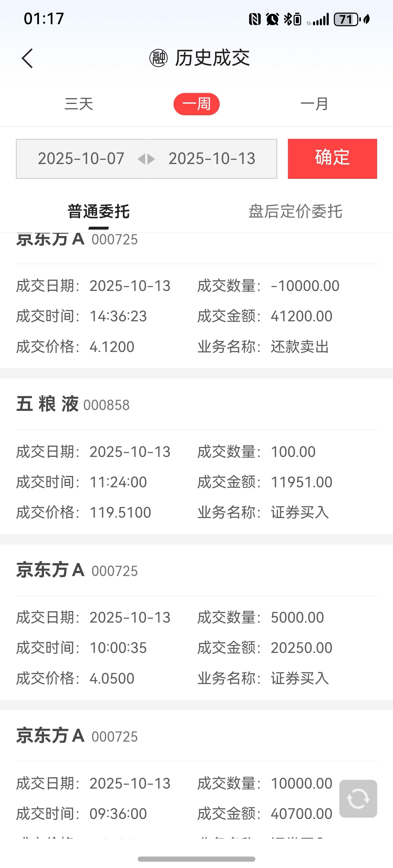The image size is (393, 868).
Task: Tap the 融 margin account icon
Action: point(158,58)
